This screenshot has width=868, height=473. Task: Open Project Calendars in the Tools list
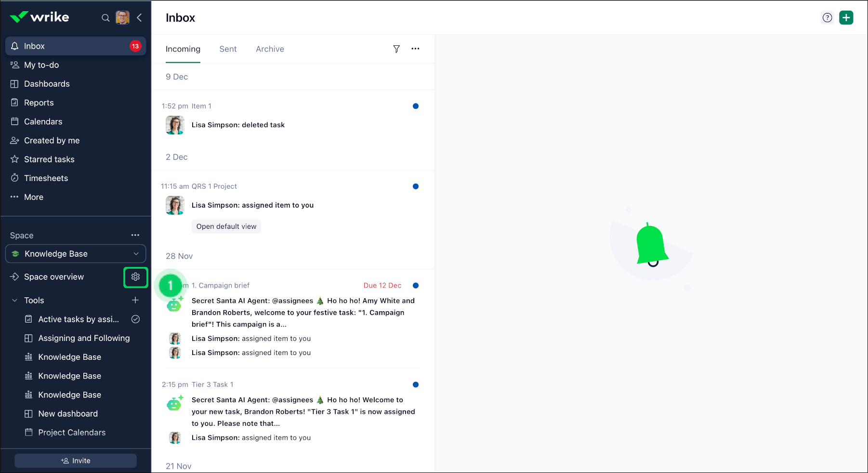point(72,433)
